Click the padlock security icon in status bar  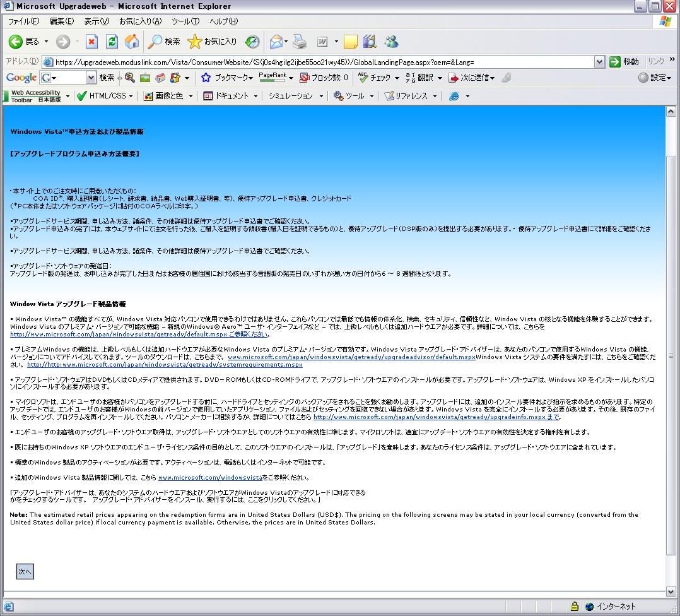pos(574,607)
